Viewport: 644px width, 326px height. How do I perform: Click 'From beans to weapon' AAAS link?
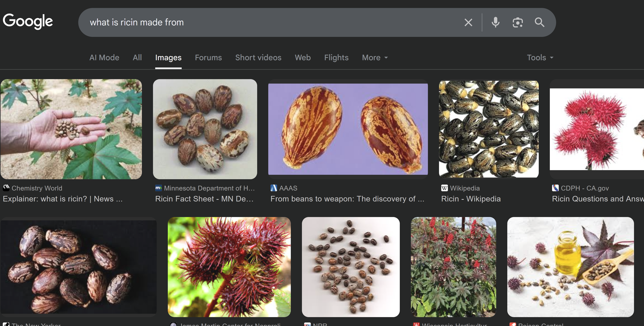(x=347, y=199)
